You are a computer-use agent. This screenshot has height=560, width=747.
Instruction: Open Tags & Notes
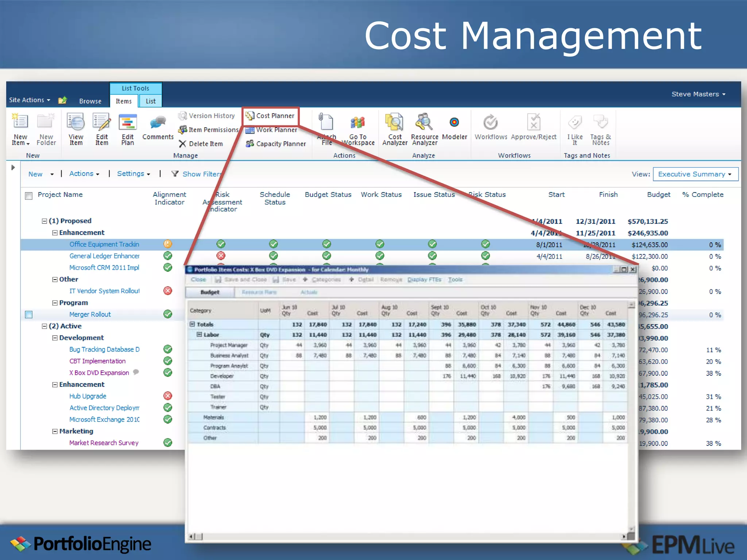[601, 129]
